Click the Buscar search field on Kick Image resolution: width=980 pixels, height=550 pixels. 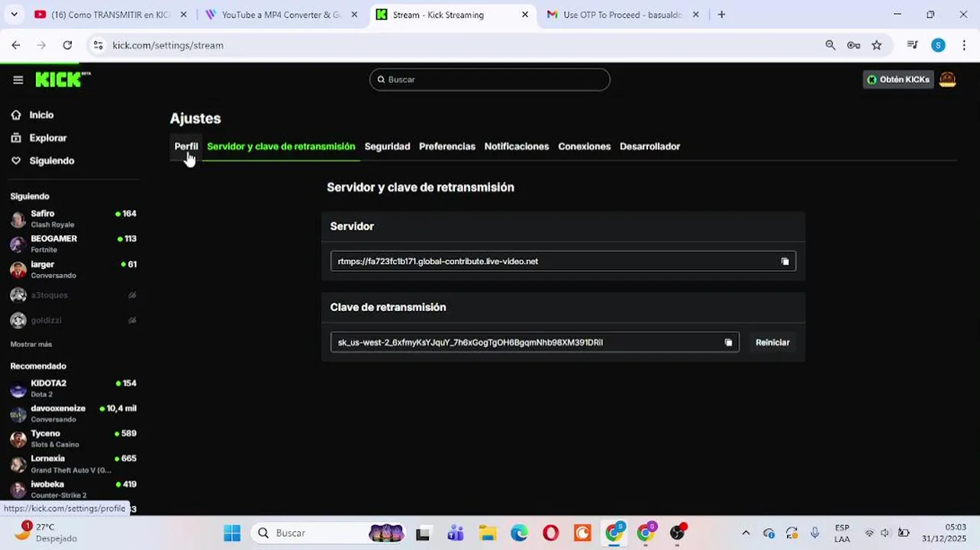(x=490, y=79)
